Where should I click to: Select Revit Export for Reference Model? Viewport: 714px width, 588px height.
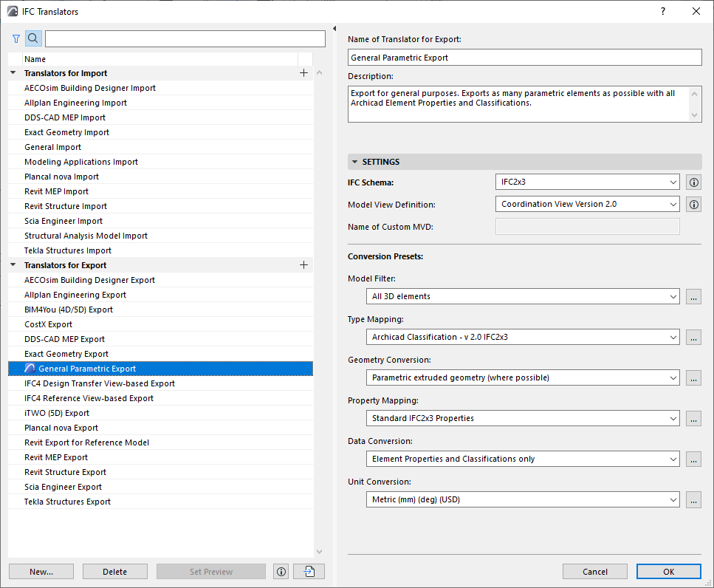160,442
